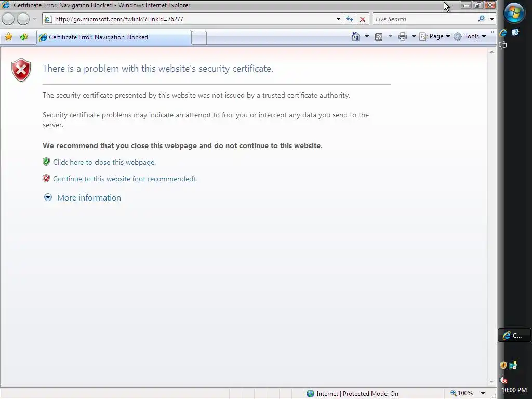Screen dimensions: 532x399
Task: Expand the Home button dropdown arrow
Action: (x=367, y=36)
